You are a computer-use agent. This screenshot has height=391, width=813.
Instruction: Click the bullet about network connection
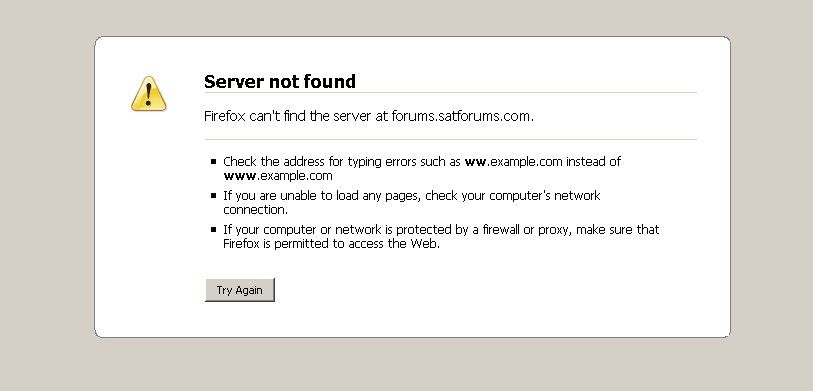click(x=412, y=203)
